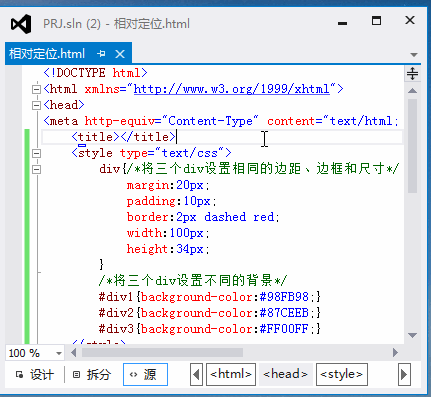Open the document tabs overflow dropdown

(414, 55)
